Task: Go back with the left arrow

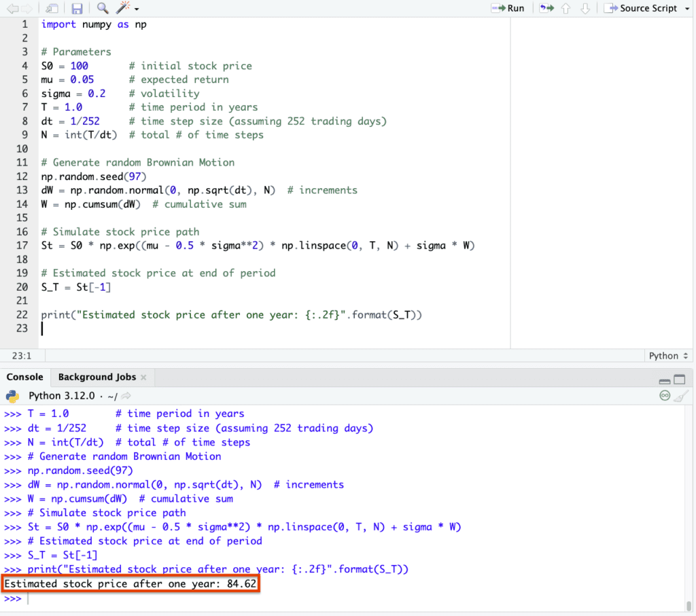Action: point(12,9)
